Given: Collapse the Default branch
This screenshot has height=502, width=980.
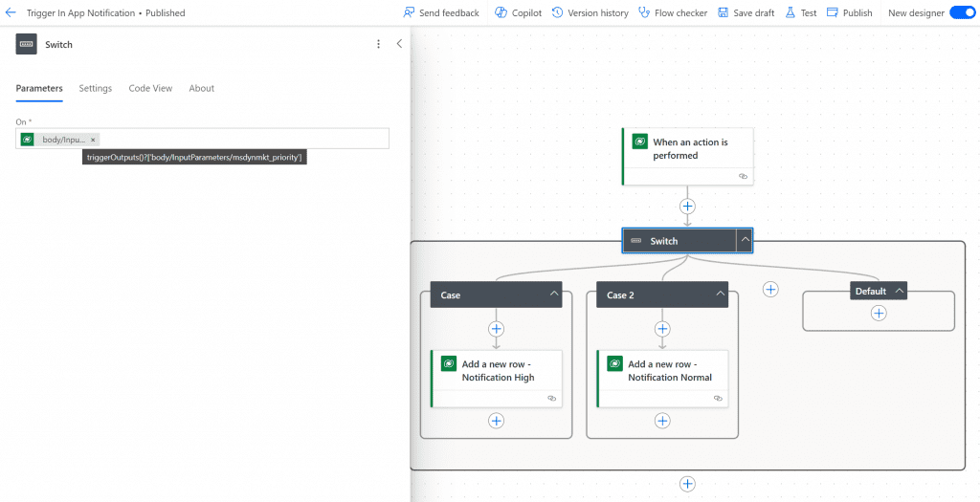Looking at the screenshot, I should (x=899, y=291).
